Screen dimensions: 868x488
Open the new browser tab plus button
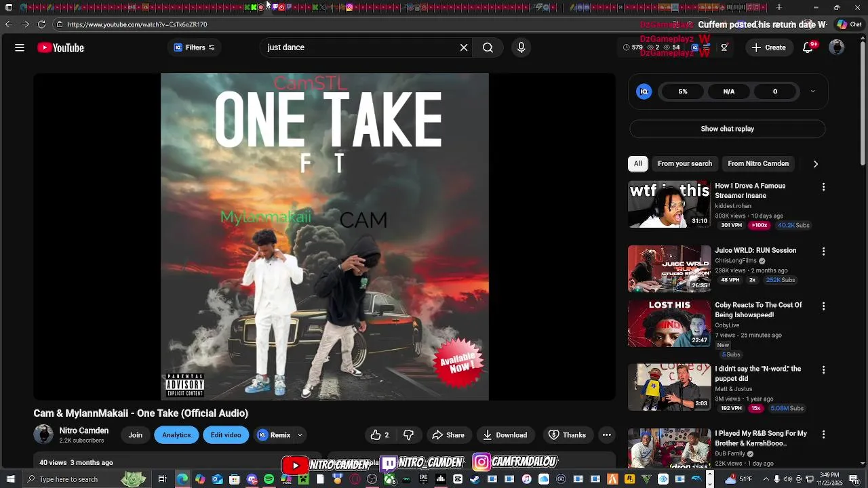(779, 7)
